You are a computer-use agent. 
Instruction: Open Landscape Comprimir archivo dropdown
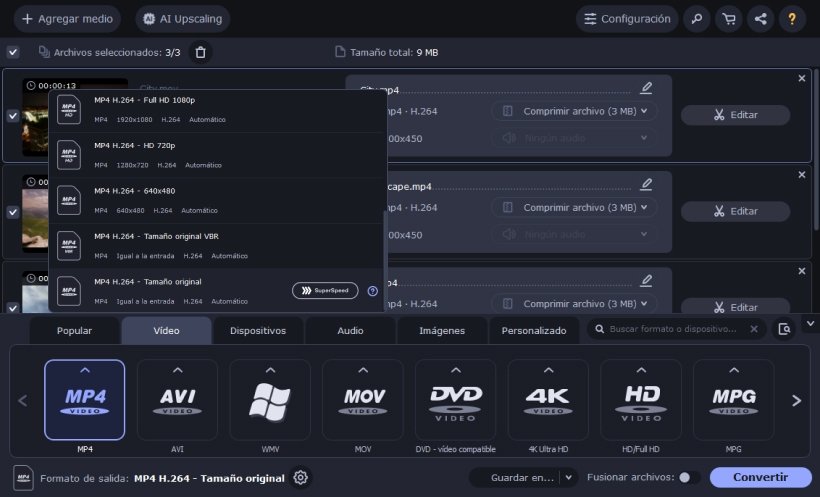coord(574,208)
